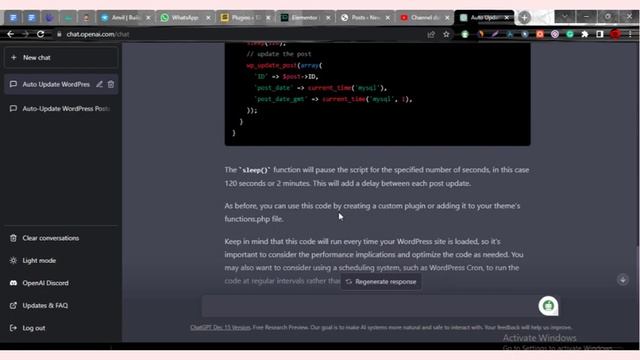Screen dimensions: 640x360
Task: Open the Extensions puzzle-piece menu
Action: (584, 34)
